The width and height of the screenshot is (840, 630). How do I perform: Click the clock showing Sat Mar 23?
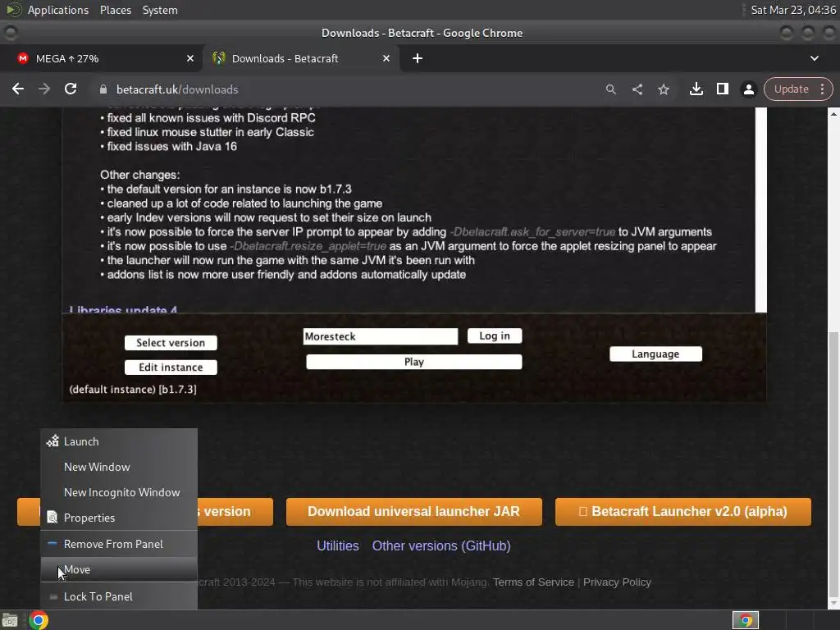point(793,10)
